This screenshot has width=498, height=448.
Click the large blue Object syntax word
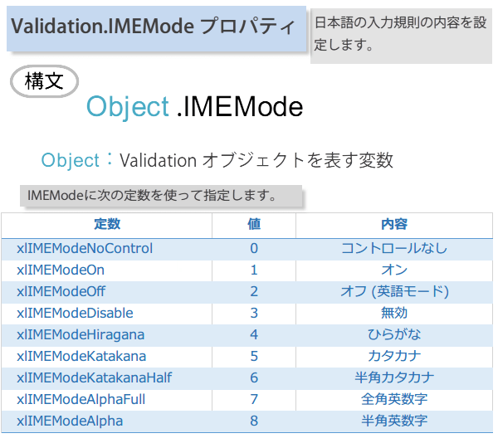127,107
